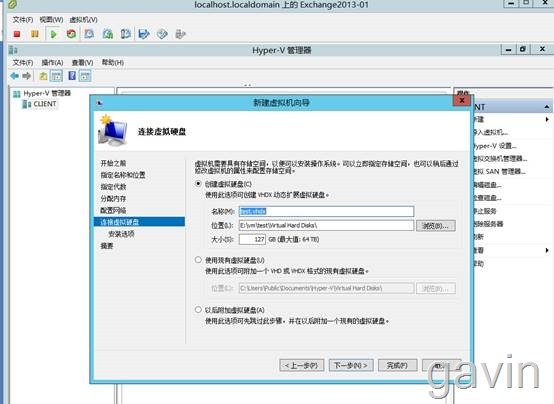Select the highlighted 连接虚拟硬盘 wizard step
The image size is (554, 404).
[139, 222]
